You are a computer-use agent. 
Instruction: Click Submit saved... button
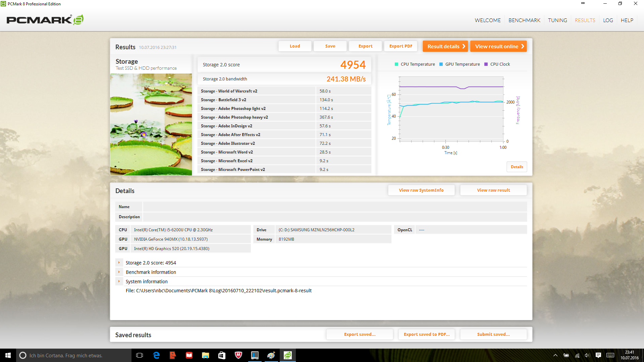(x=493, y=334)
